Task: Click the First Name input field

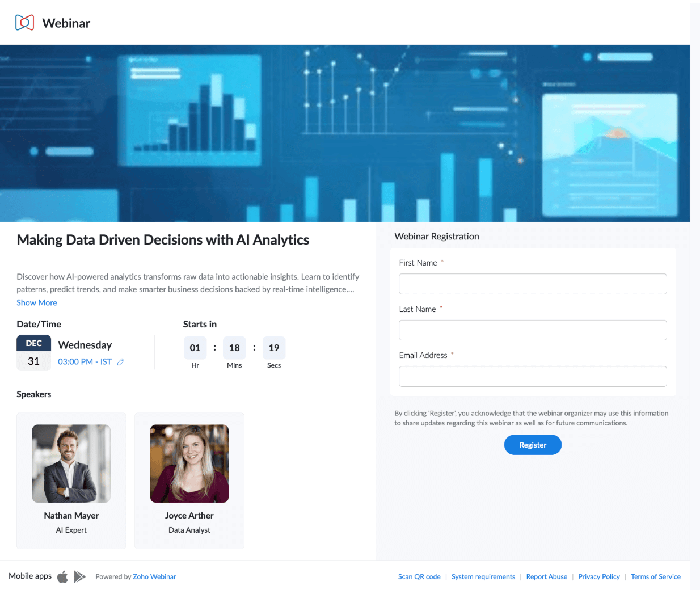Action: (532, 284)
